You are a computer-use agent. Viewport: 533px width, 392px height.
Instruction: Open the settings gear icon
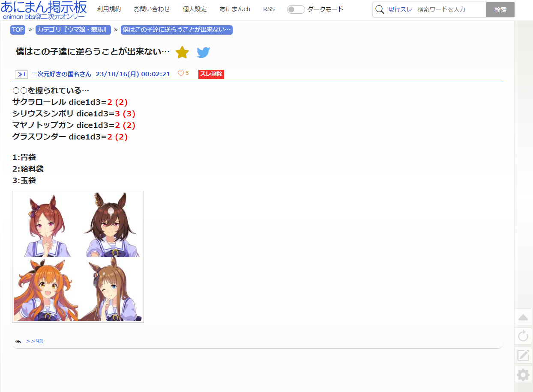523,375
